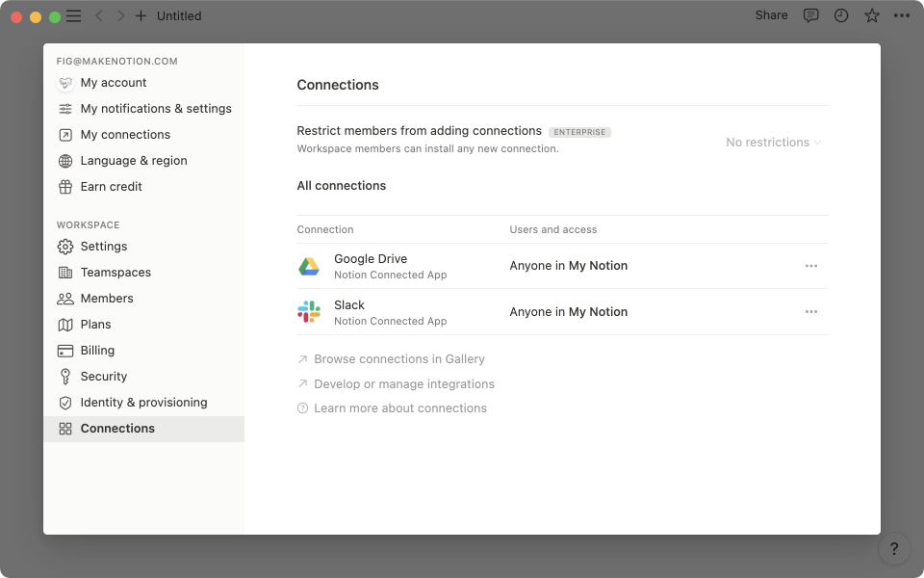Expand the No restrictions dropdown
The image size is (924, 578).
click(773, 143)
